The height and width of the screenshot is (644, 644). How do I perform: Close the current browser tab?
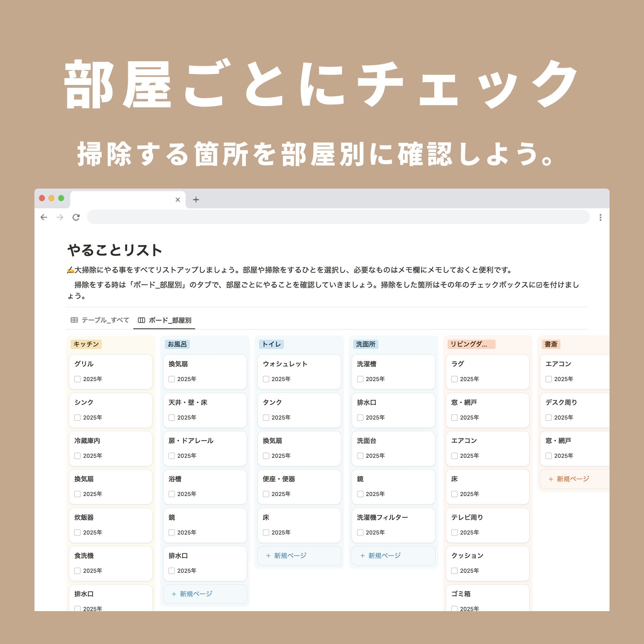pyautogui.click(x=178, y=200)
